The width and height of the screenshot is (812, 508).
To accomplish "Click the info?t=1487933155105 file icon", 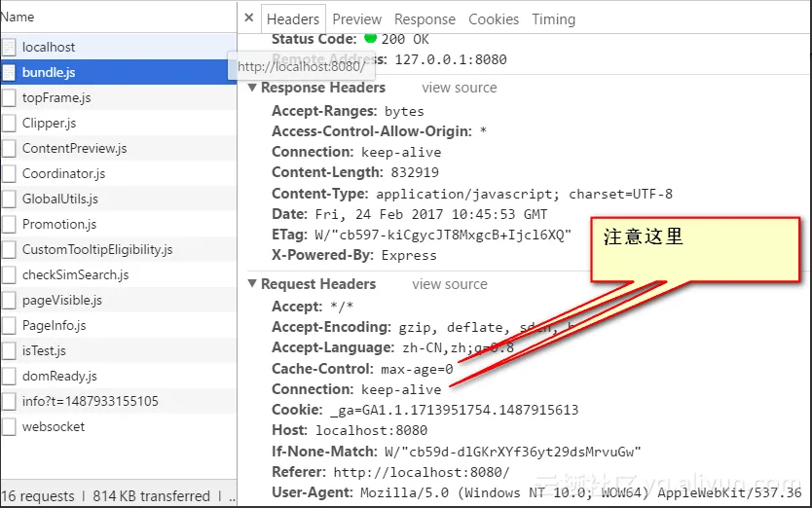I will tap(9, 402).
